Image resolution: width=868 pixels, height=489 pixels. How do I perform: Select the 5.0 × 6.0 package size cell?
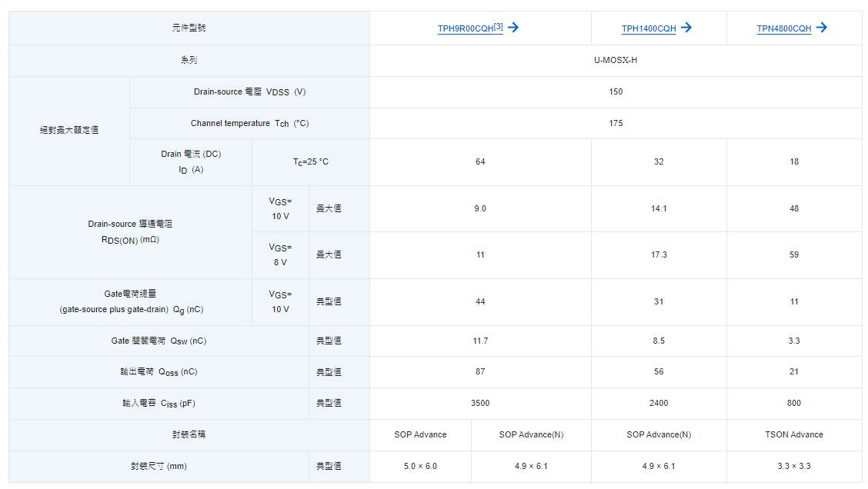coord(420,466)
